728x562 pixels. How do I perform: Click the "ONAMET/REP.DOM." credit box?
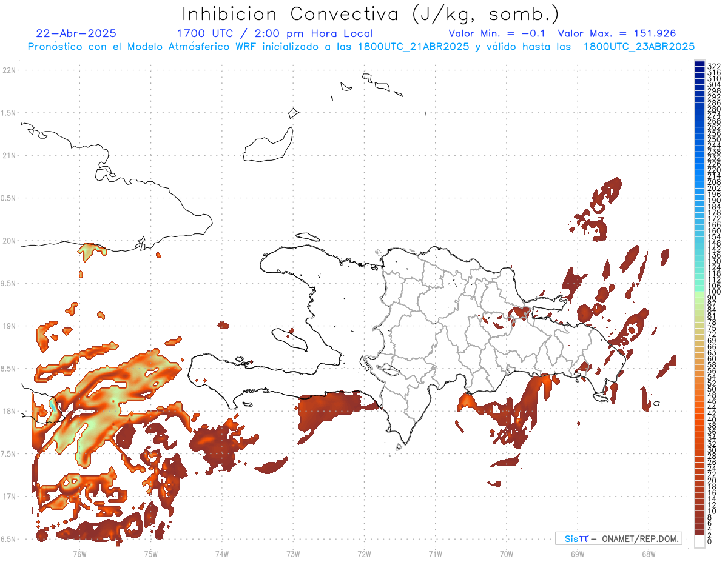coord(618,538)
